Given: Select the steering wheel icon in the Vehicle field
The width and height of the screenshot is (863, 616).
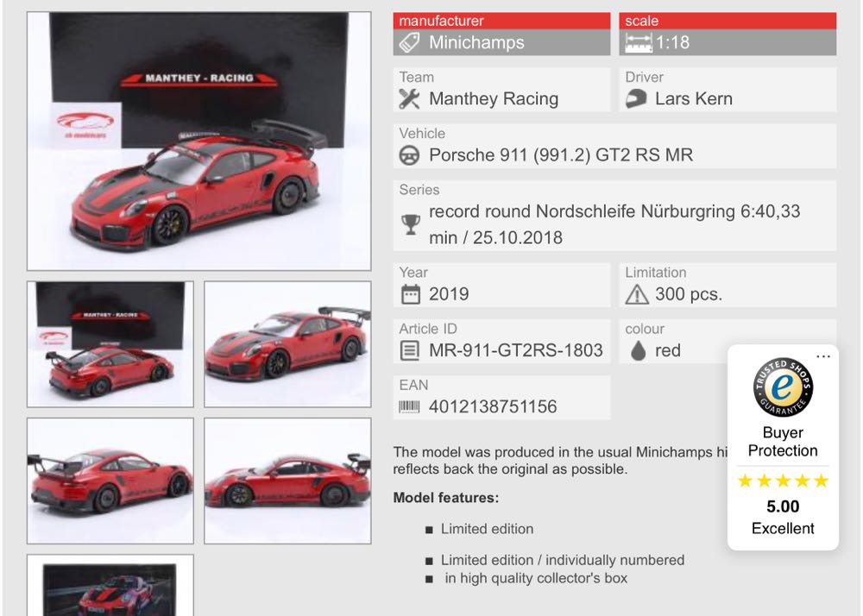Looking at the screenshot, I should point(411,155).
